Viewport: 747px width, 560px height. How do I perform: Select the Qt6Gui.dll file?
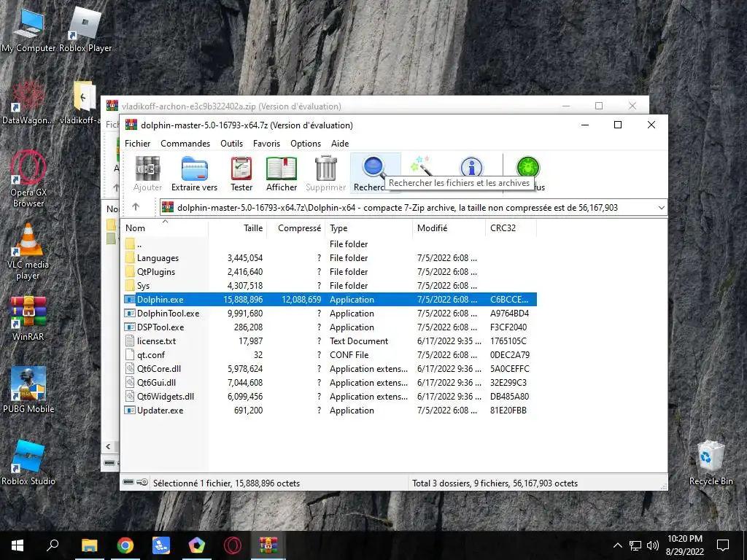click(329, 382)
